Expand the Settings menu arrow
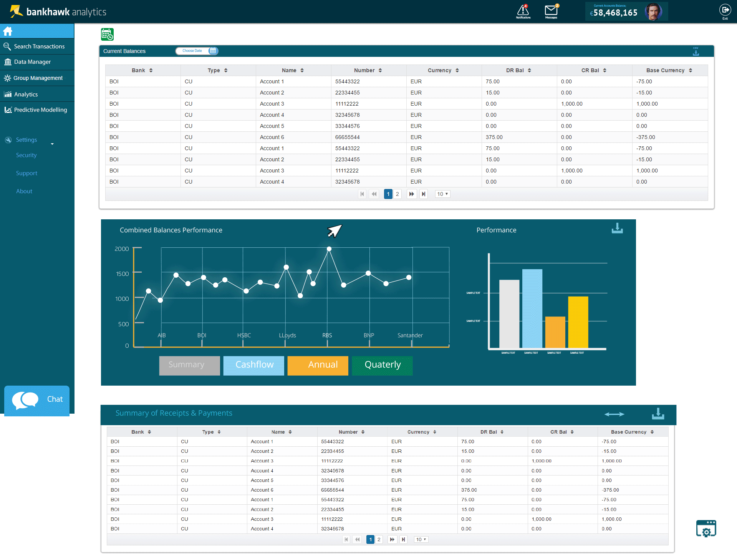This screenshot has height=560, width=737. [52, 144]
